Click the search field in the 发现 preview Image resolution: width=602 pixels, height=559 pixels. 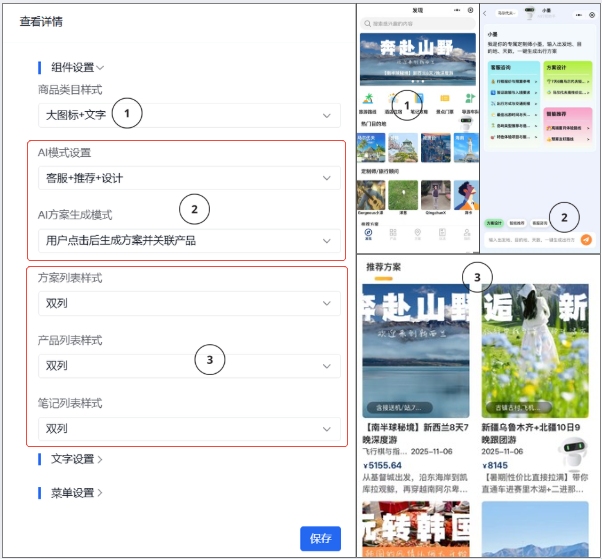click(x=418, y=23)
